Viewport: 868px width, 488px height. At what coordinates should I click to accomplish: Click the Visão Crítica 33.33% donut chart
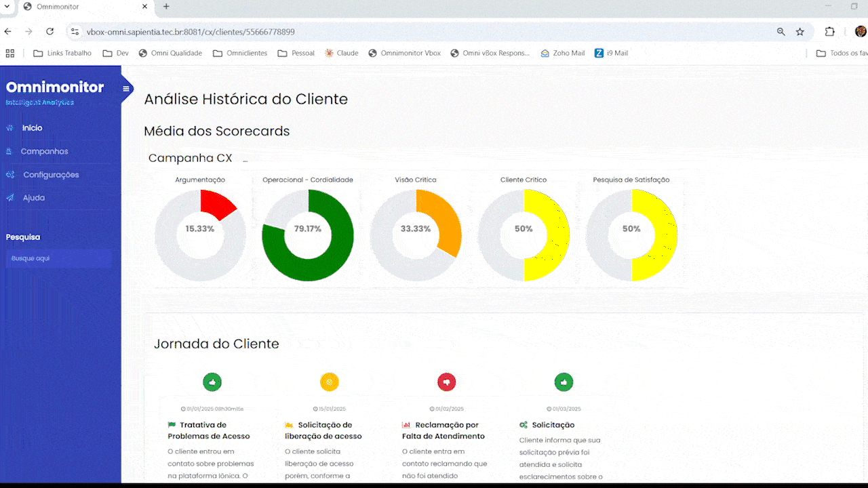tap(416, 235)
